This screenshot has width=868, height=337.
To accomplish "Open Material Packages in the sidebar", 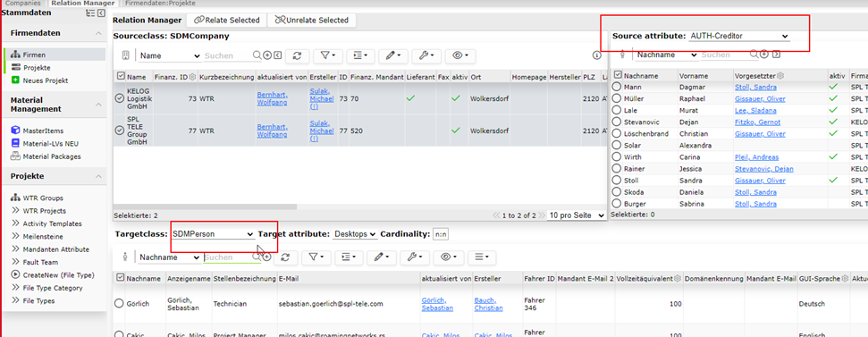I will click(52, 156).
